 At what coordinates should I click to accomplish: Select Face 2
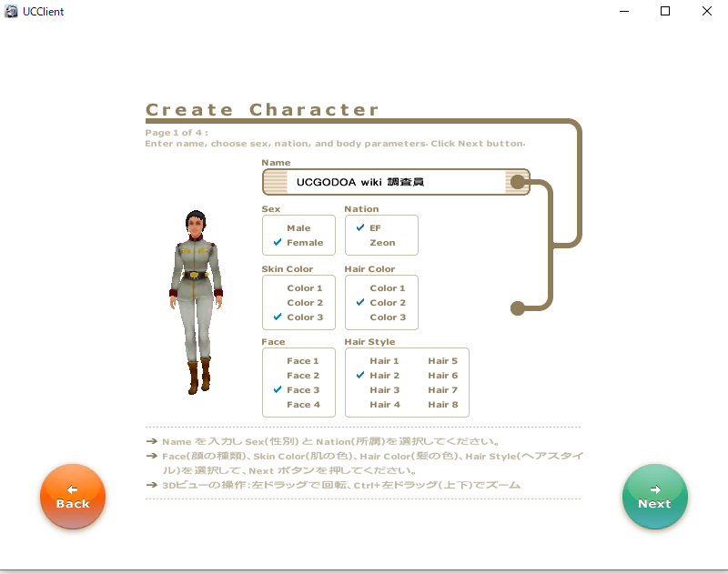point(303,375)
